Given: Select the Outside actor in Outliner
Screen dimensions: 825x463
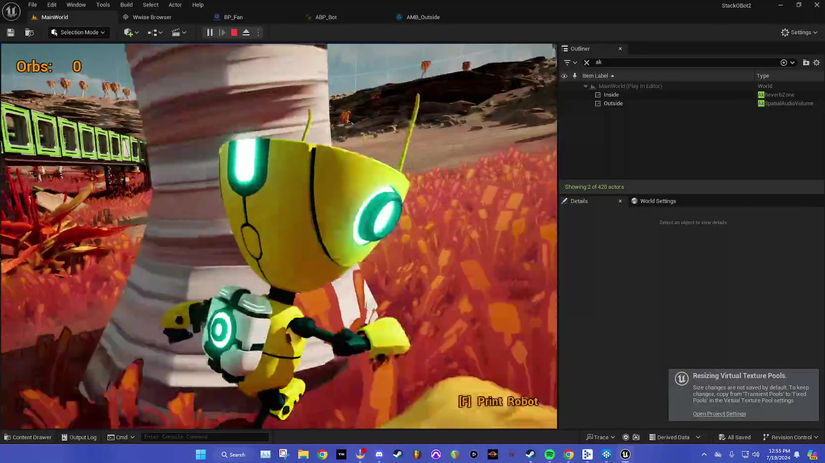Looking at the screenshot, I should [613, 104].
